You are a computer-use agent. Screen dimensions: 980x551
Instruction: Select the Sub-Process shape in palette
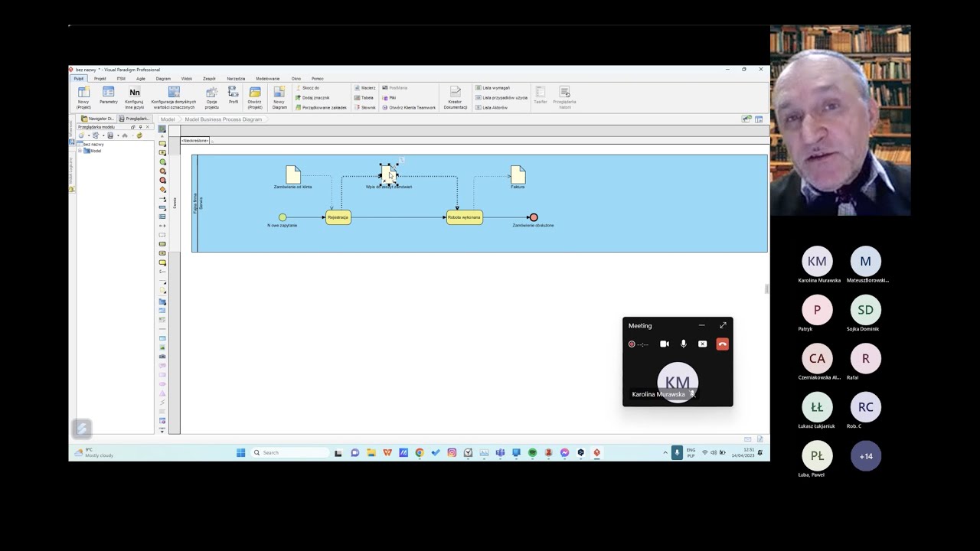(x=162, y=153)
